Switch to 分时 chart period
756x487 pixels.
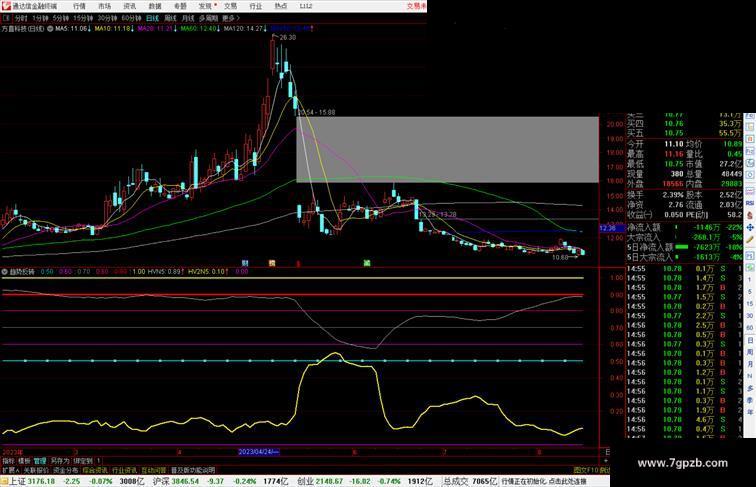[21, 18]
